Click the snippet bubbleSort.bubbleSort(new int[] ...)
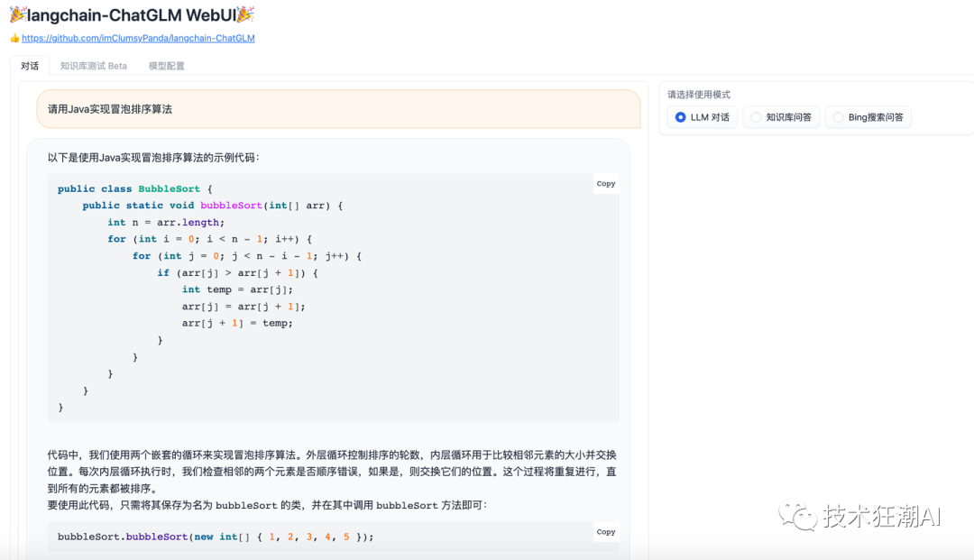Viewport: 974px width, 560px height. tap(216, 537)
